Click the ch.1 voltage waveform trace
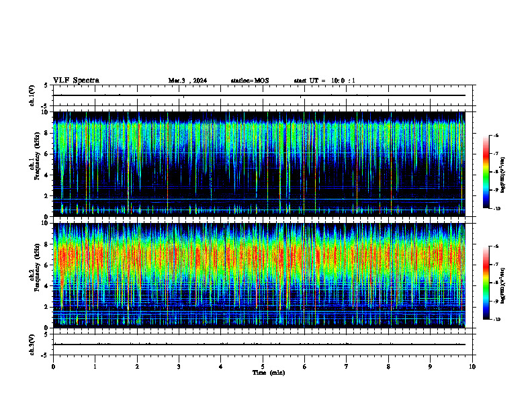Screen dimensions: 532x411 click(259, 95)
